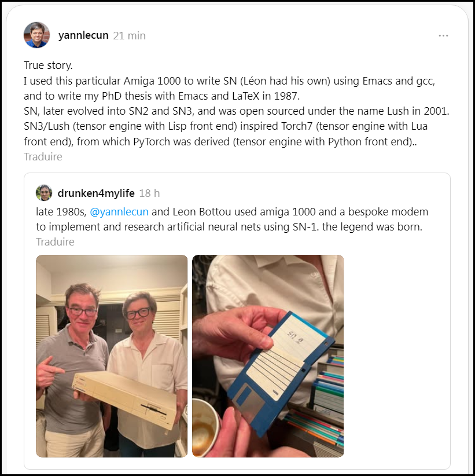The image size is (475, 476).
Task: Open drunken4mylife's small avatar
Action: 44,193
